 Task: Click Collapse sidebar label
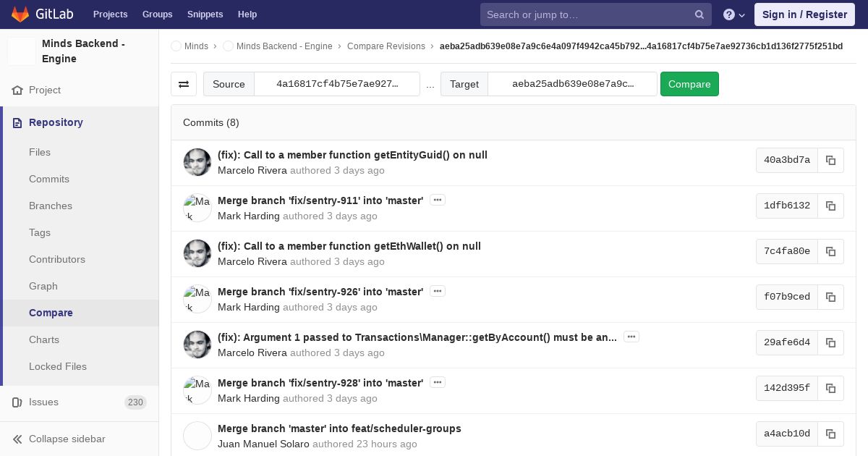point(67,439)
